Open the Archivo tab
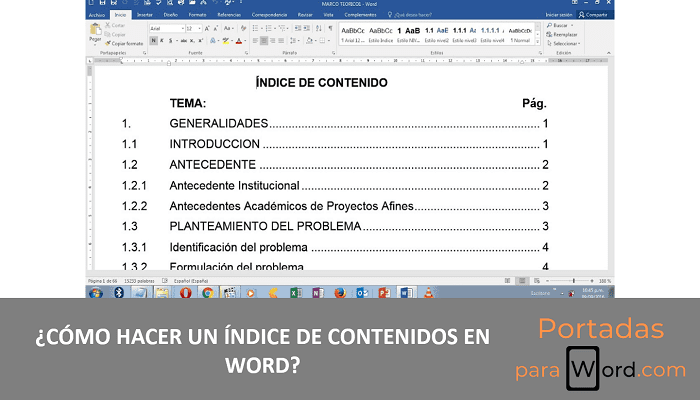The image size is (700, 400). (96, 15)
